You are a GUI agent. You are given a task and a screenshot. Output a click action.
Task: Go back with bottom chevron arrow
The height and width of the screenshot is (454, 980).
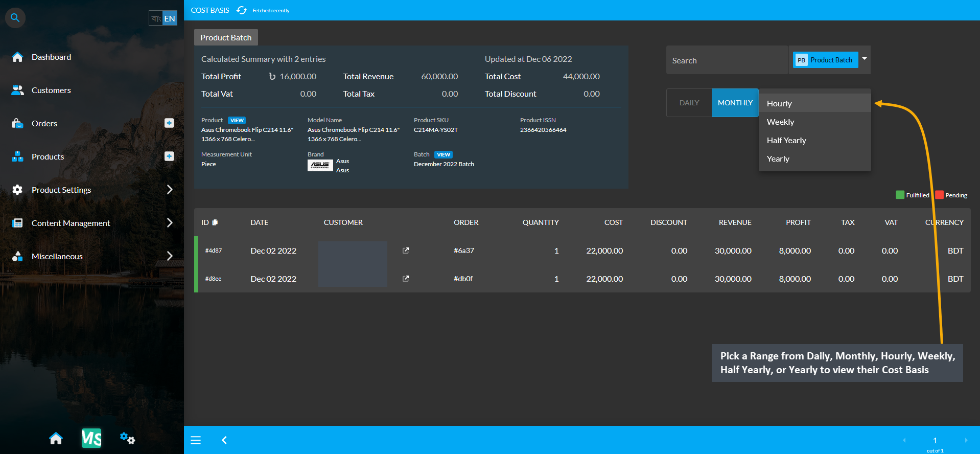coord(224,440)
